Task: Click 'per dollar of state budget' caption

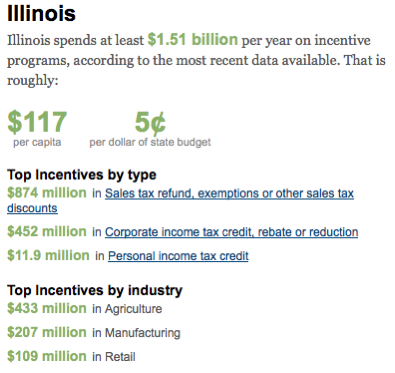Action: [150, 142]
